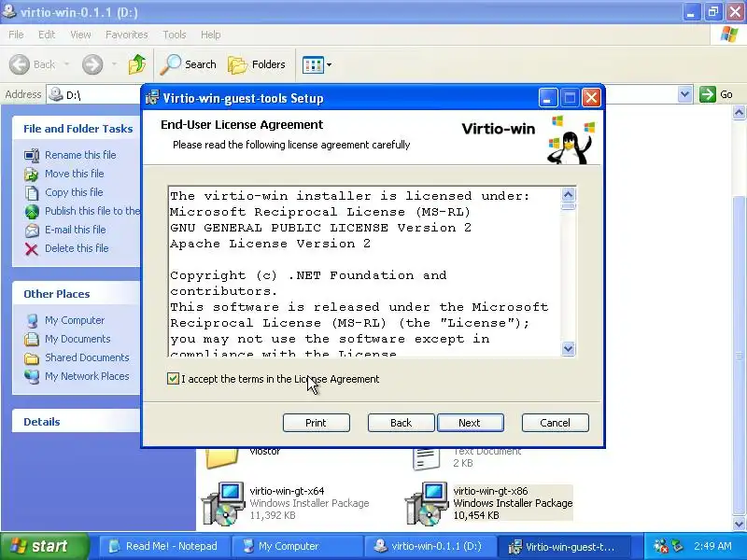This screenshot has width=747, height=560.
Task: Open Forward history dropdown arrow
Action: coord(114,64)
